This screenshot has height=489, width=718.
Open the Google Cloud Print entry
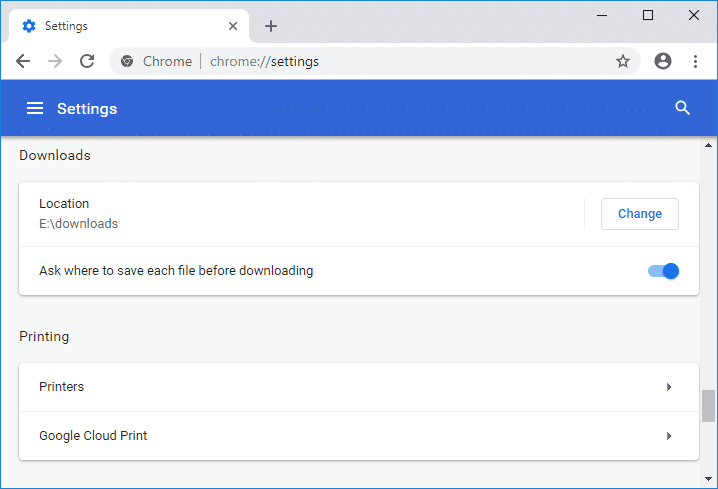(x=93, y=436)
